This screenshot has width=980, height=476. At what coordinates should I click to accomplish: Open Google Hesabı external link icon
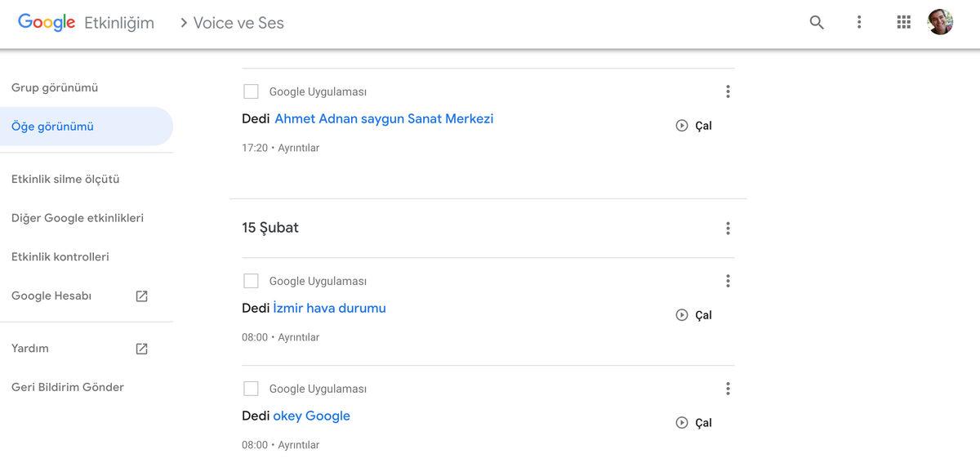click(141, 296)
